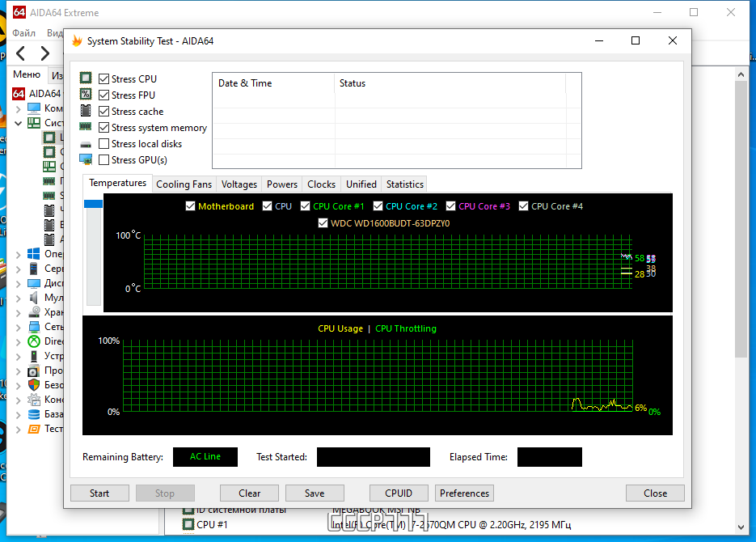Image resolution: width=756 pixels, height=542 pixels.
Task: Open the Voltages tab
Action: (x=239, y=184)
